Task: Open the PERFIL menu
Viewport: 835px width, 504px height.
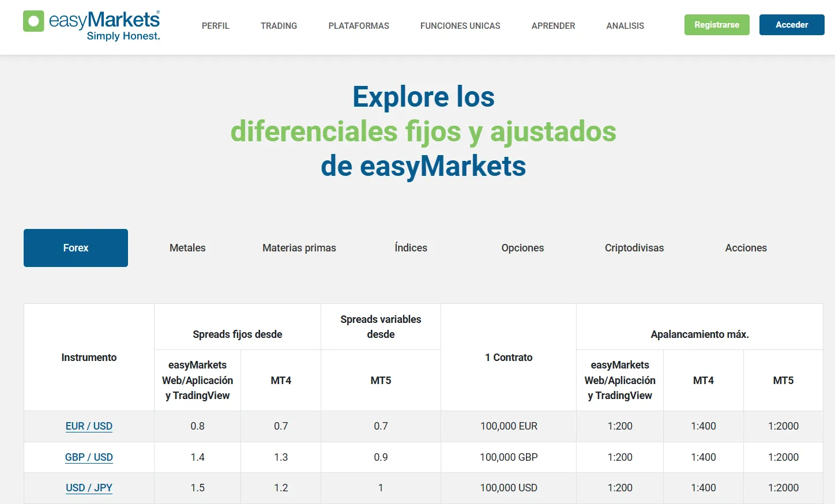Action: [216, 26]
